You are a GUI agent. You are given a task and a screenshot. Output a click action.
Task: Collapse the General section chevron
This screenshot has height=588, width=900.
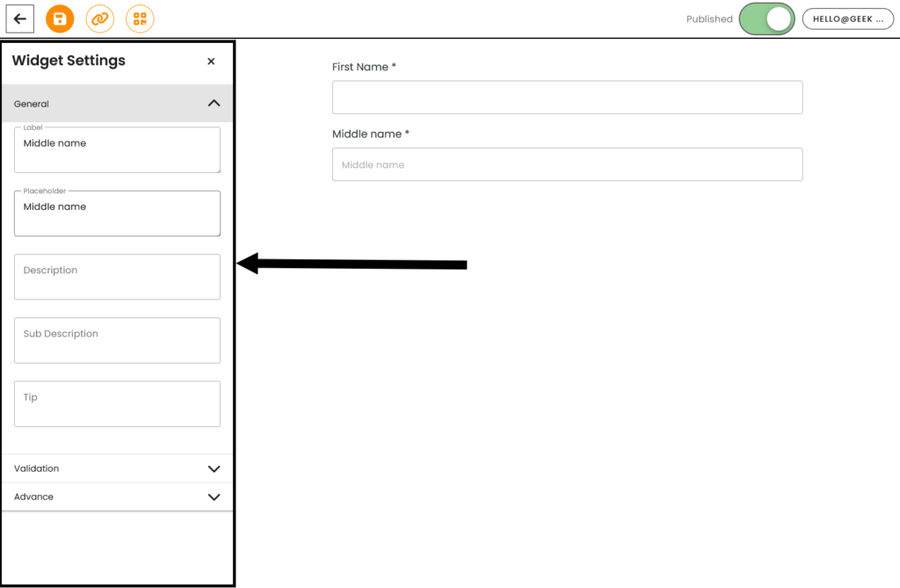pyautogui.click(x=214, y=104)
